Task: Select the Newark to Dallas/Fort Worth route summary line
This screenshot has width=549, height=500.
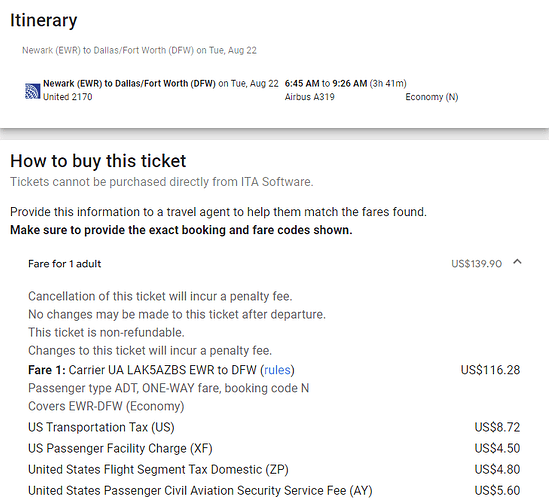Action: [139, 50]
